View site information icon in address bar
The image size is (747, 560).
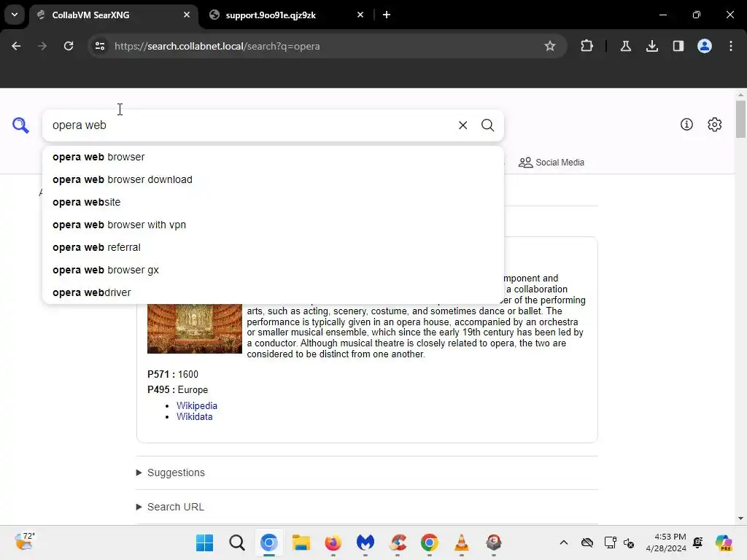click(100, 46)
